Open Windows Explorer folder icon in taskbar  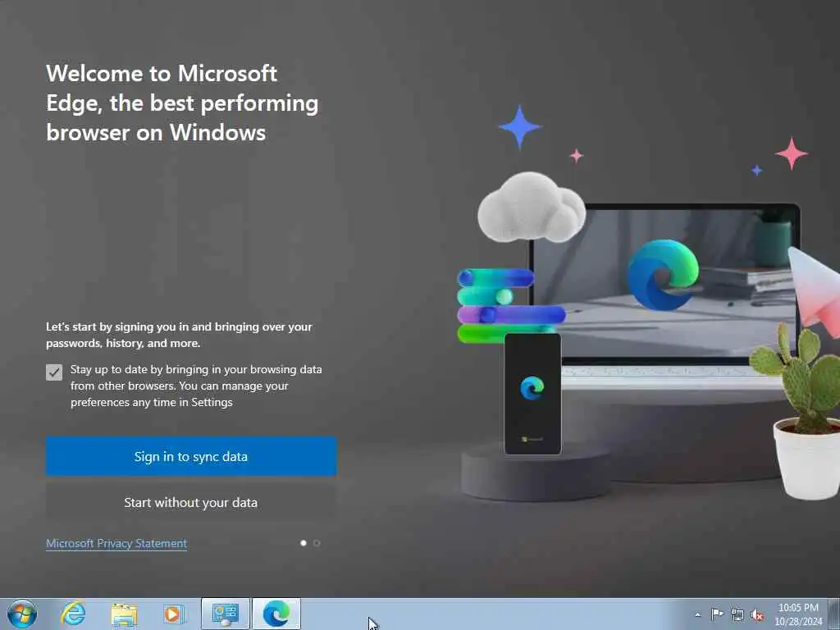[x=124, y=614]
